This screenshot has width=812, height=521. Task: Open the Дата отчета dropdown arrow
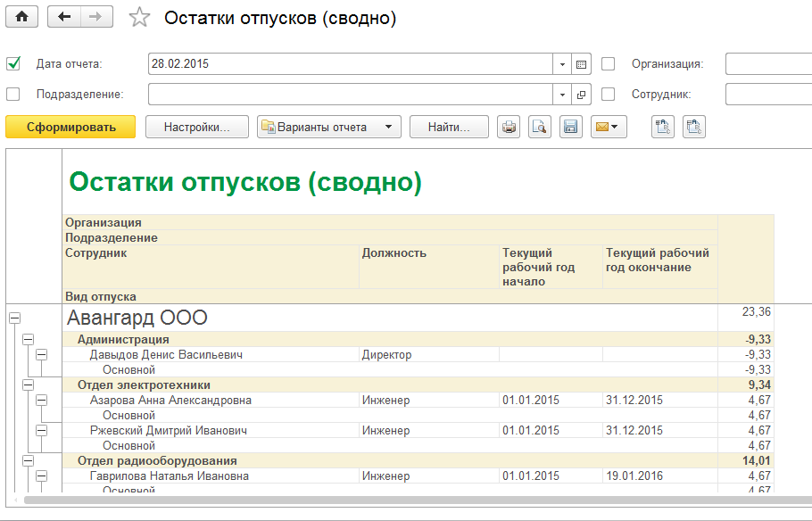click(x=562, y=64)
